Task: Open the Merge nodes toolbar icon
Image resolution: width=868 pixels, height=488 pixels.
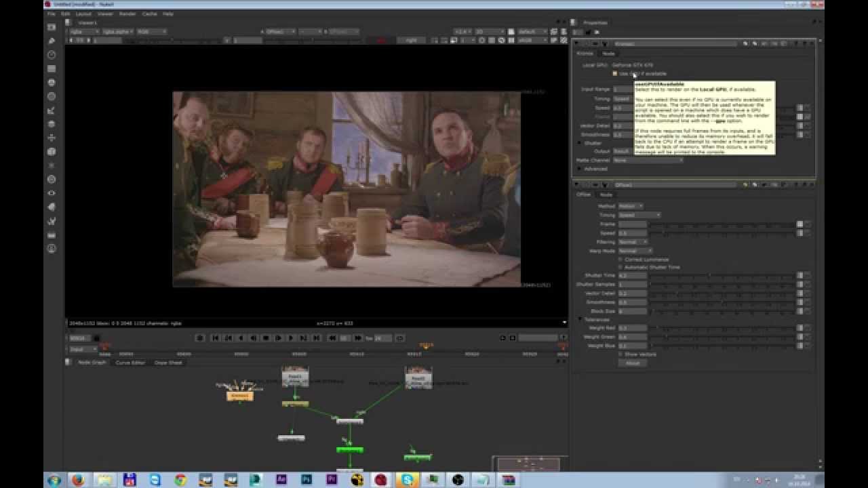Action: pyautogui.click(x=52, y=124)
